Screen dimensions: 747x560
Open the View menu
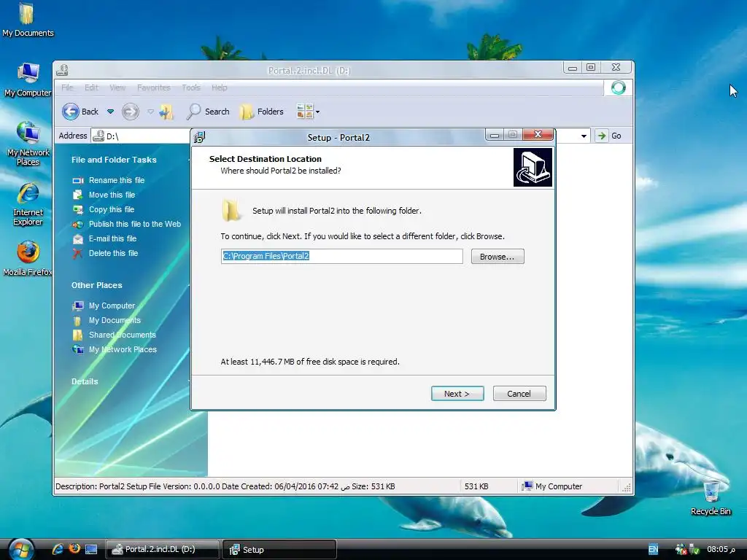117,87
